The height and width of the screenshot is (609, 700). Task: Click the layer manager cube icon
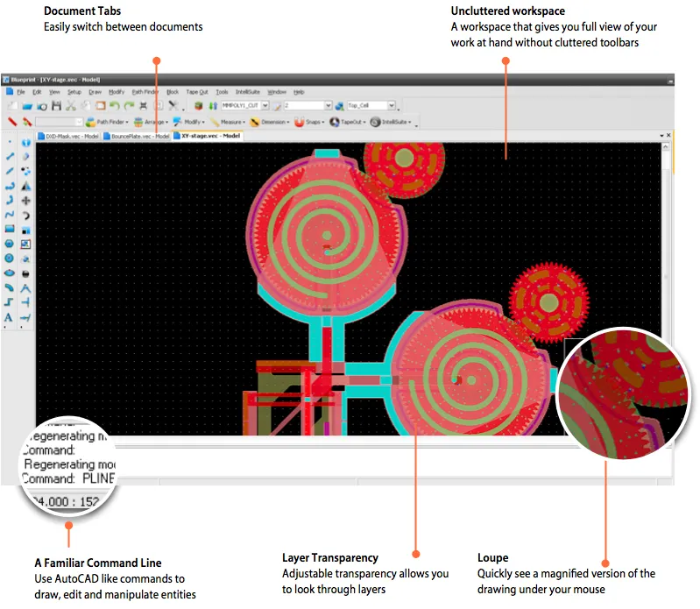[199, 106]
